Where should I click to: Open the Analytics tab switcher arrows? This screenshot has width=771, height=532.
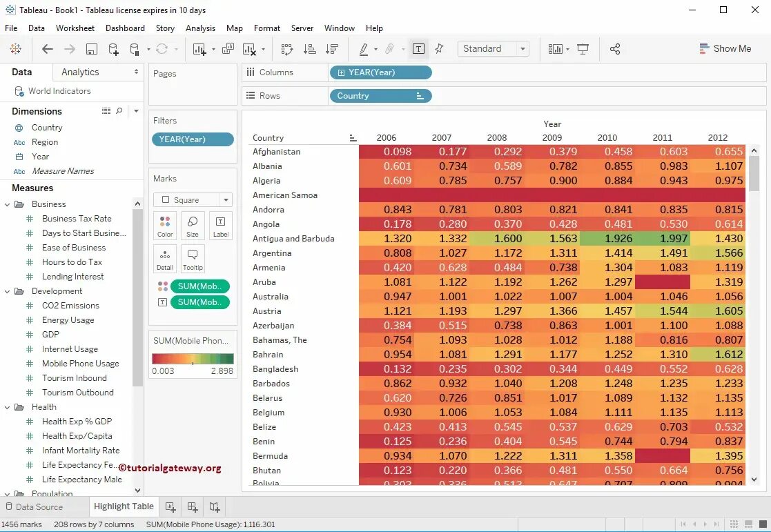pos(136,72)
